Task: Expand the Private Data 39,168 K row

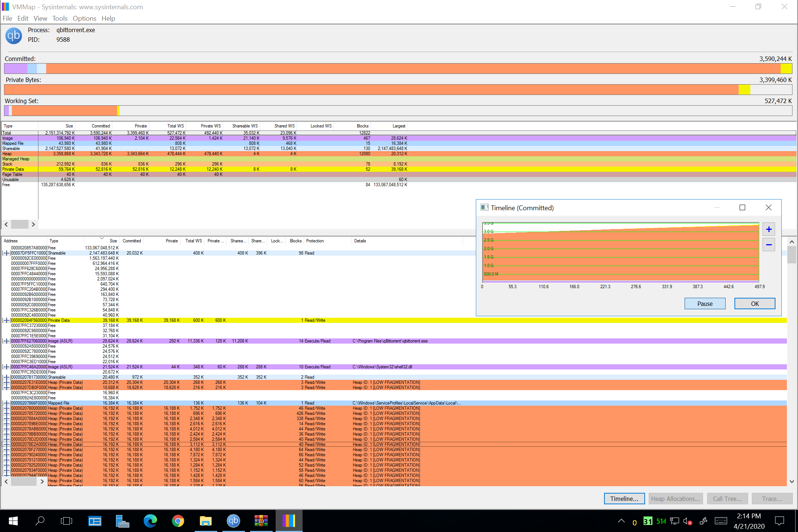Action: (x=7, y=320)
